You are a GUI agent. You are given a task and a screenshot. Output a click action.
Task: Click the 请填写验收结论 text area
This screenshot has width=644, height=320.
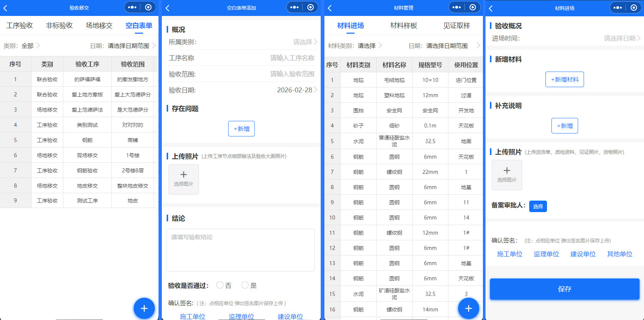click(x=241, y=250)
